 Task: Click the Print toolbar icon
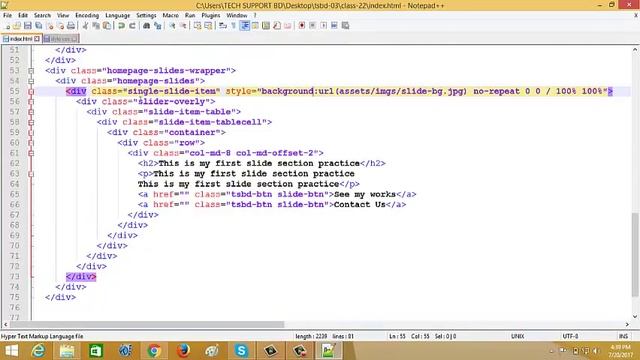pyautogui.click(x=71, y=26)
